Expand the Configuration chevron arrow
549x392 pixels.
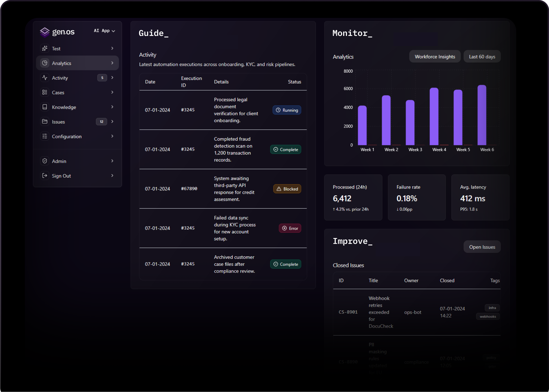click(112, 136)
